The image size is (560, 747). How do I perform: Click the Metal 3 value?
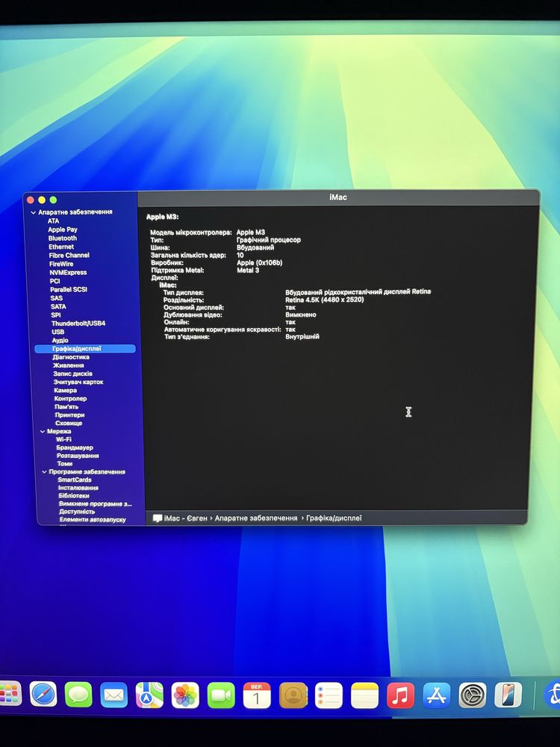pyautogui.click(x=248, y=270)
